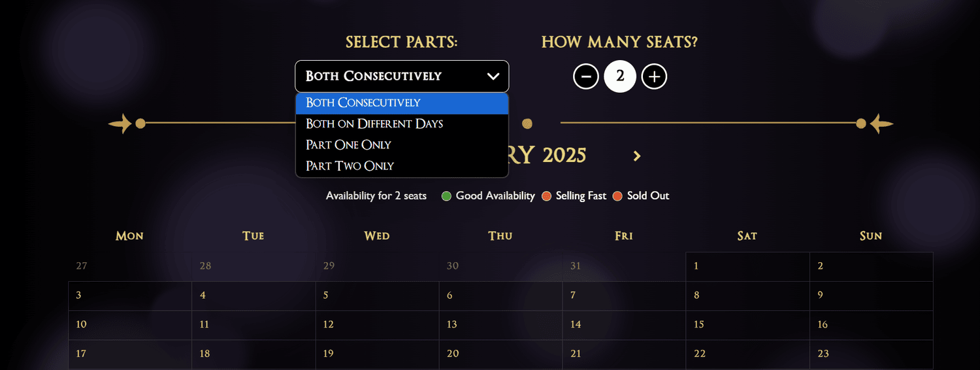Click the green Good Availability indicator
Screen dimensions: 980x370
(x=447, y=196)
